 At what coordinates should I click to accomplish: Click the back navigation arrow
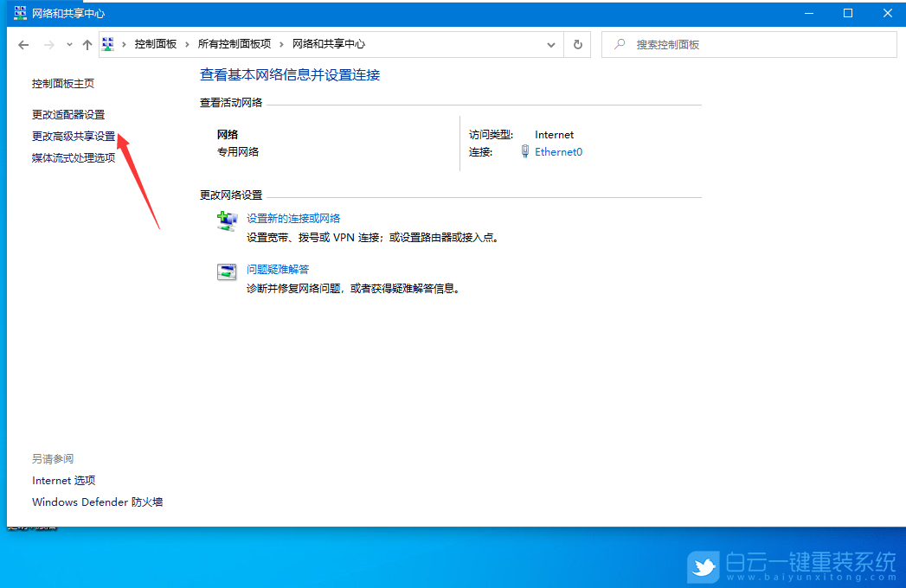23,44
